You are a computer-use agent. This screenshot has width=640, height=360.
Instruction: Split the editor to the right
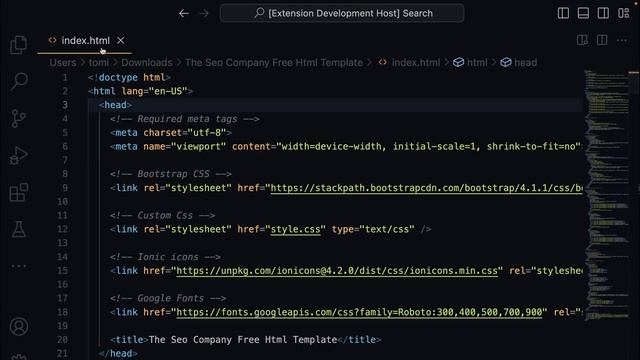click(602, 40)
